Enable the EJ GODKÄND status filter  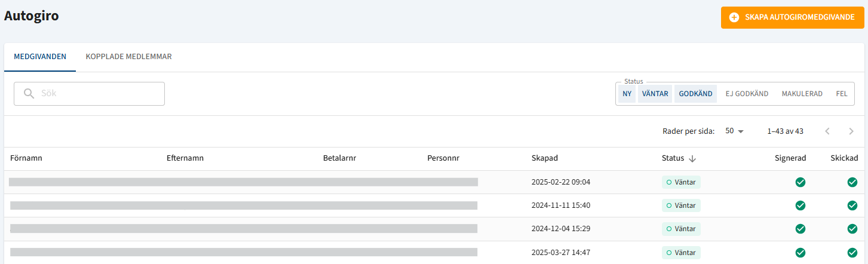point(747,94)
